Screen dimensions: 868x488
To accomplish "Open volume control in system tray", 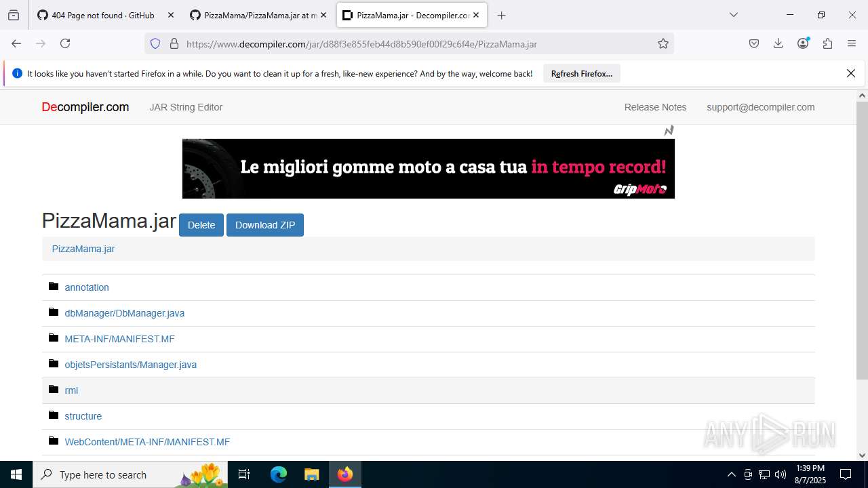I will pos(781,474).
